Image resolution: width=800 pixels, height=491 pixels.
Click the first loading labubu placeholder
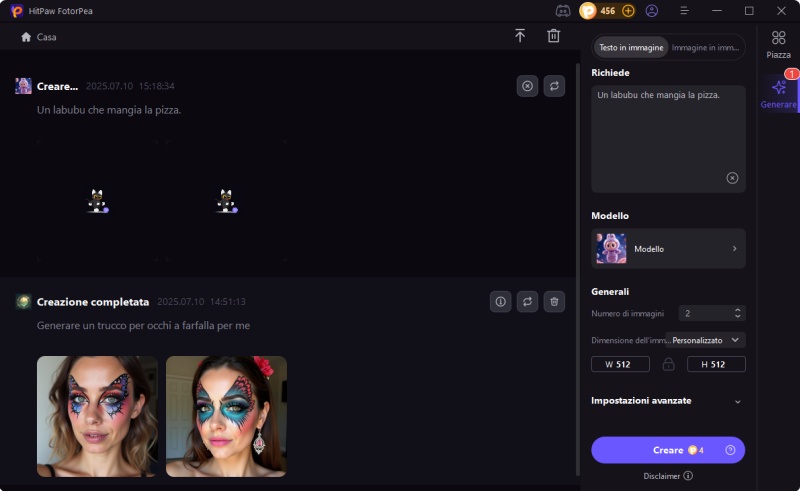pos(97,201)
